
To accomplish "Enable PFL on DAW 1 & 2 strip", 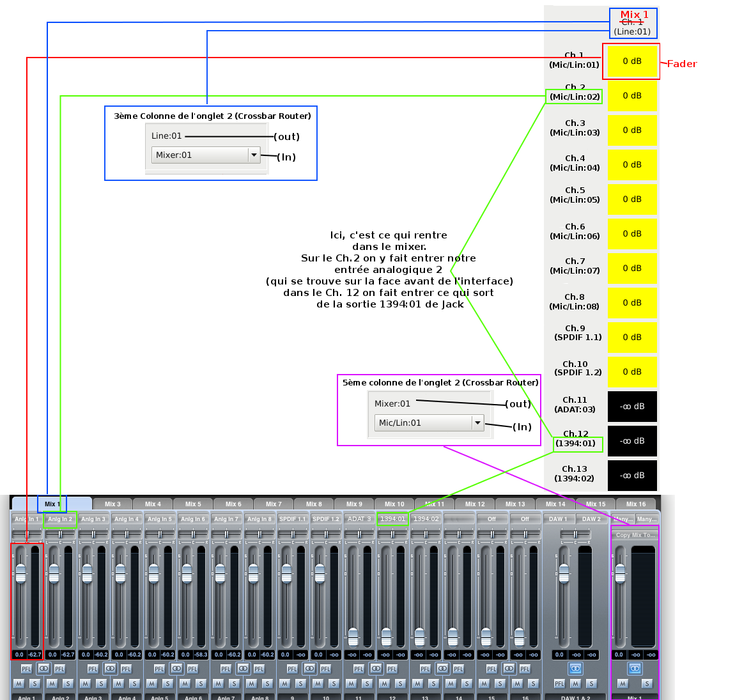I will (x=560, y=683).
